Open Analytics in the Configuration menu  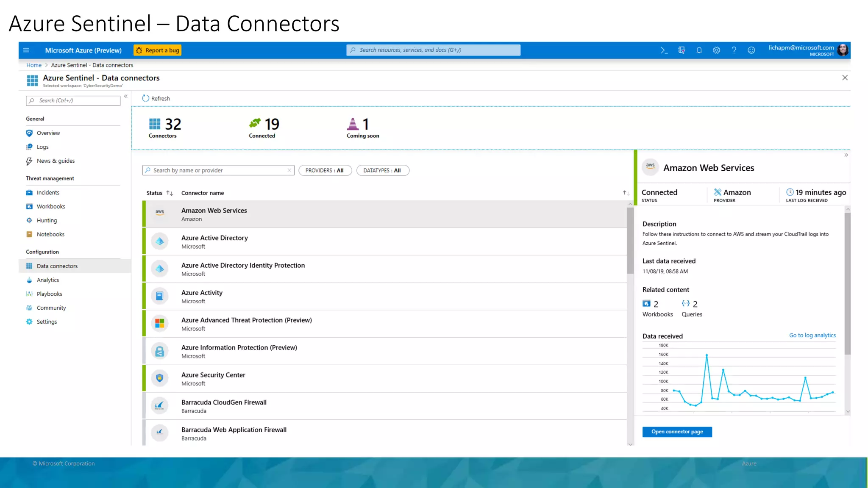click(x=48, y=280)
